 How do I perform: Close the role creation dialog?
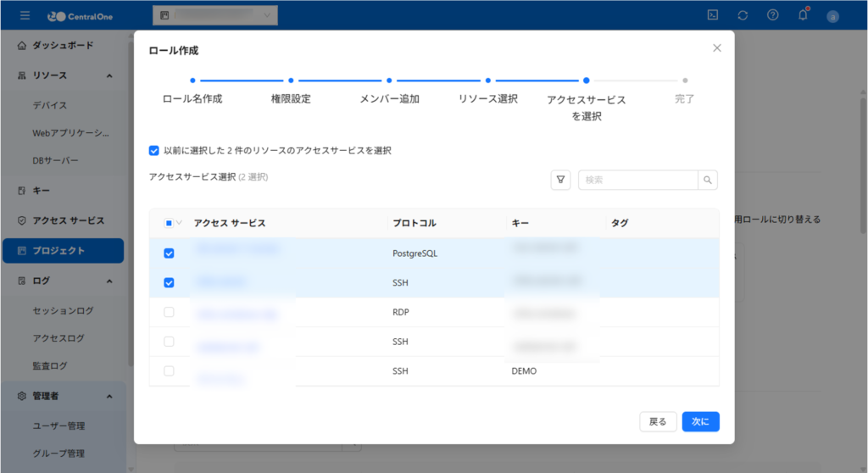coord(717,48)
